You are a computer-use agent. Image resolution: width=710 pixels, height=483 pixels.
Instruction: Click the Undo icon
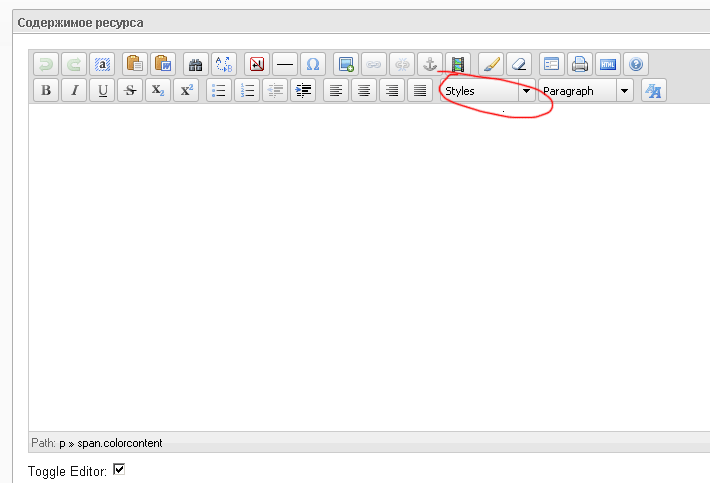[46, 64]
